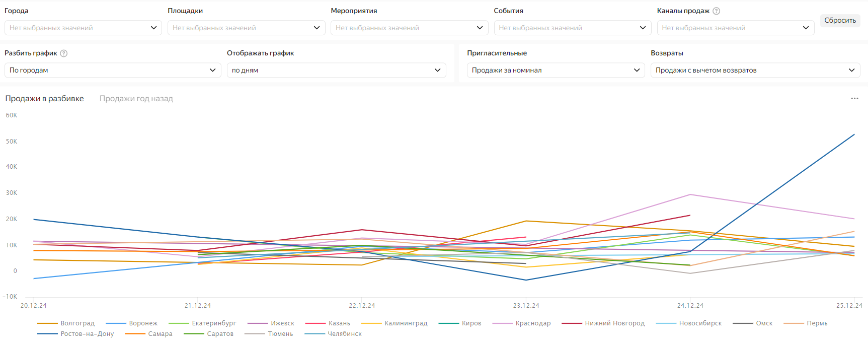Click the Казань legend color marker

[315, 323]
